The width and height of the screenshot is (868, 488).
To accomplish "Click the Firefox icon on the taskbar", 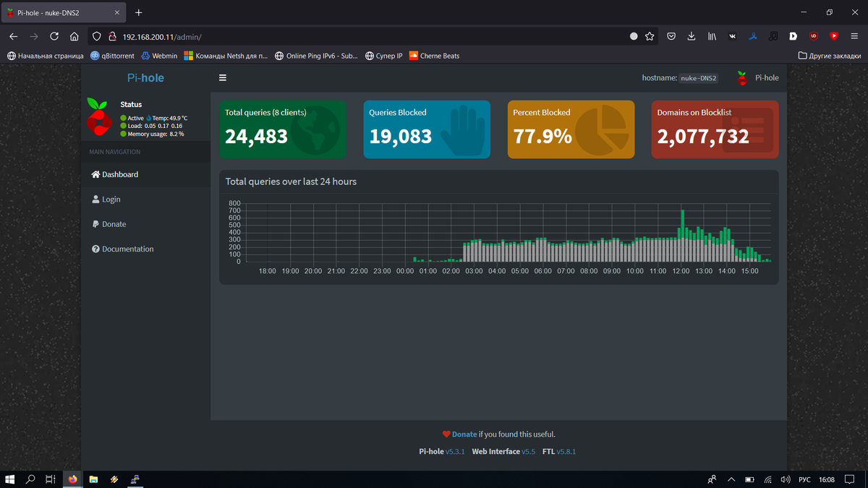I will coord(72,479).
